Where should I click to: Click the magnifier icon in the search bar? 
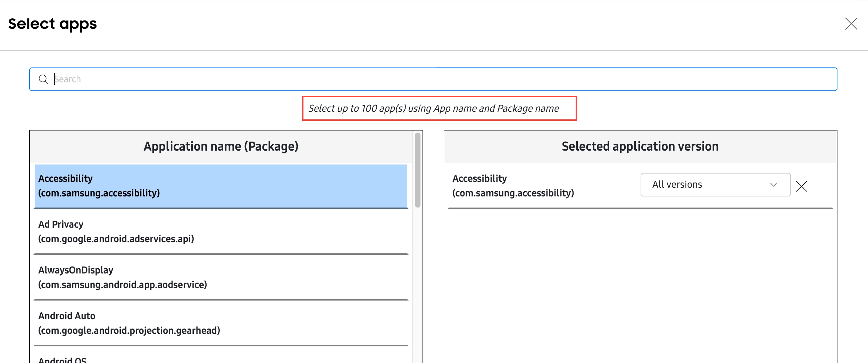tap(43, 79)
